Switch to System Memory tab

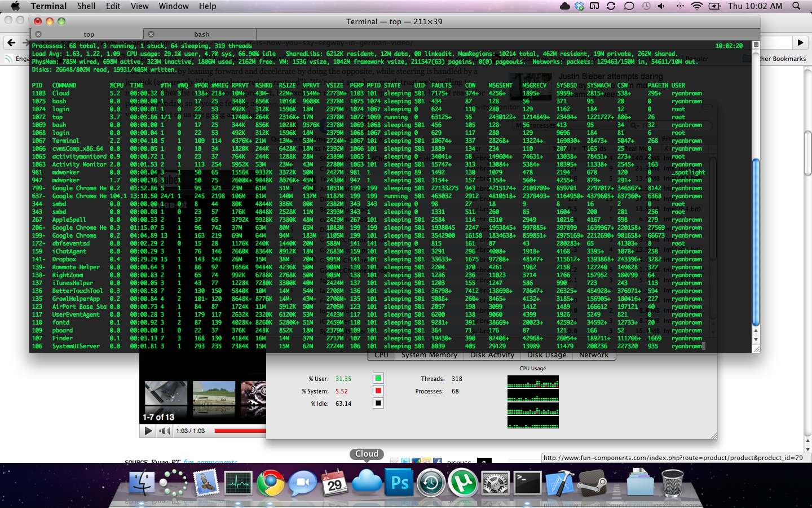coord(429,355)
